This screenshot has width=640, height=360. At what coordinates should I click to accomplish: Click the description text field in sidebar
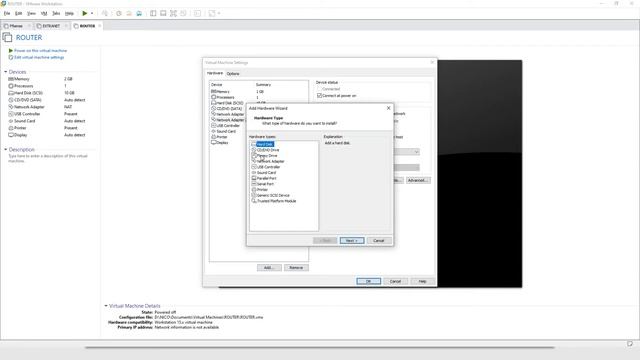pos(48,158)
